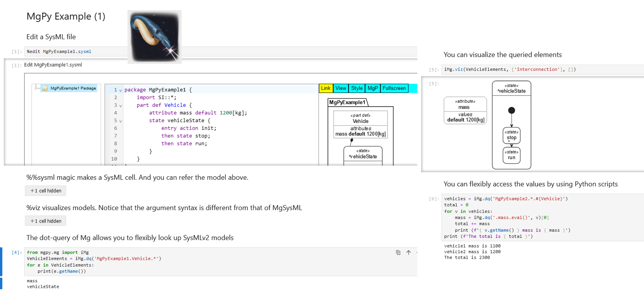Viewport: 644px width, 292px height.
Task: Reveal the hidden cell below %%sysml text
Action: [45, 191]
